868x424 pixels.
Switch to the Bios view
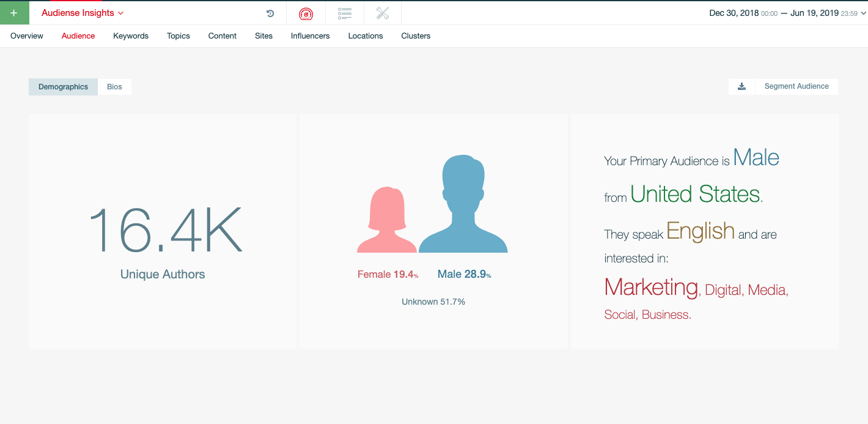(114, 87)
